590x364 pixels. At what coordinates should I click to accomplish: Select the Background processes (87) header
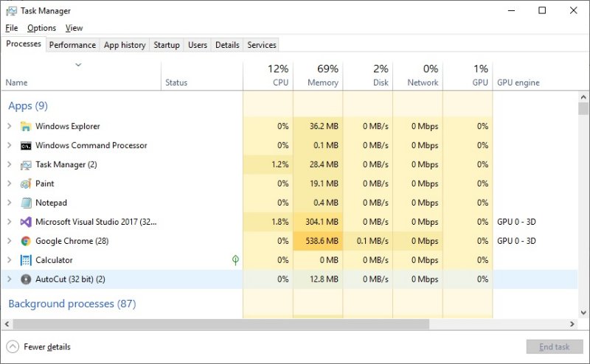72,304
